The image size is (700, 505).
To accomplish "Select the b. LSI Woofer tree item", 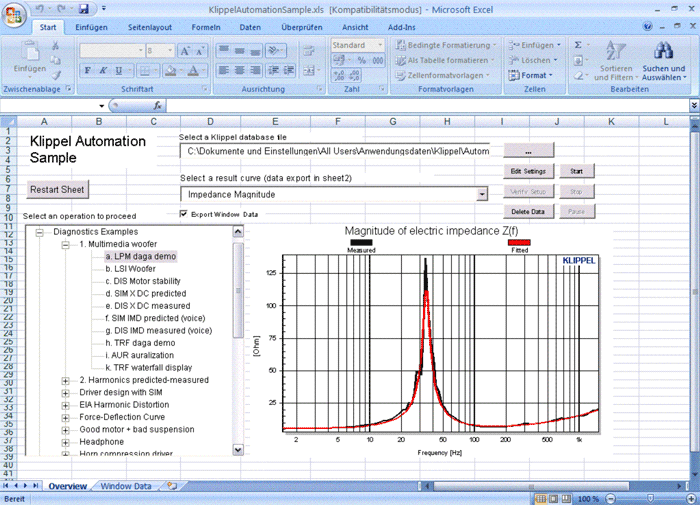I will pos(130,269).
